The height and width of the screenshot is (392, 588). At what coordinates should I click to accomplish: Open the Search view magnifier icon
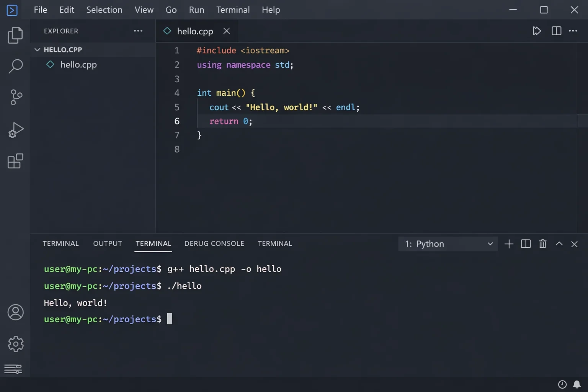pyautogui.click(x=15, y=66)
